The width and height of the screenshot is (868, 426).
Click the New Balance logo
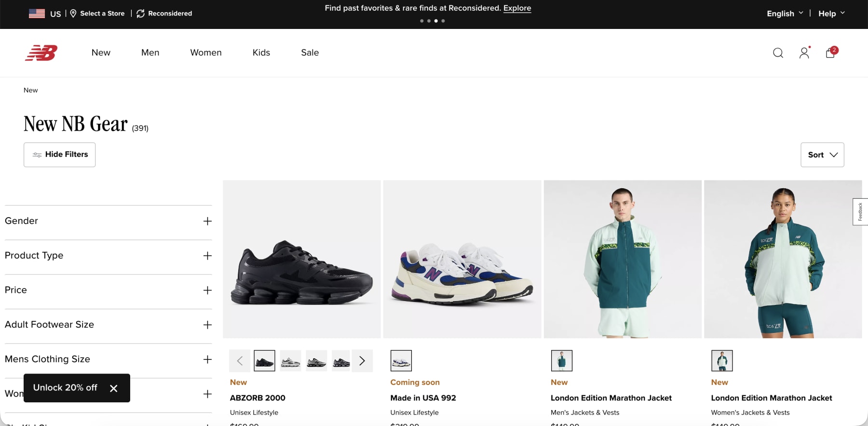click(41, 53)
